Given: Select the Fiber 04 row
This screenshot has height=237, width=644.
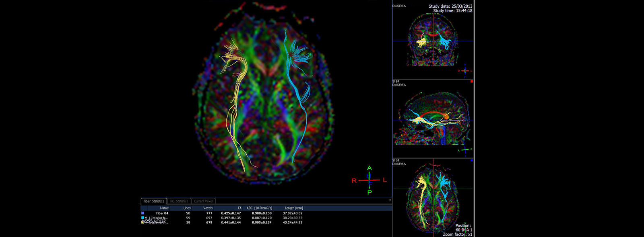Looking at the screenshot, I should click(x=162, y=213).
